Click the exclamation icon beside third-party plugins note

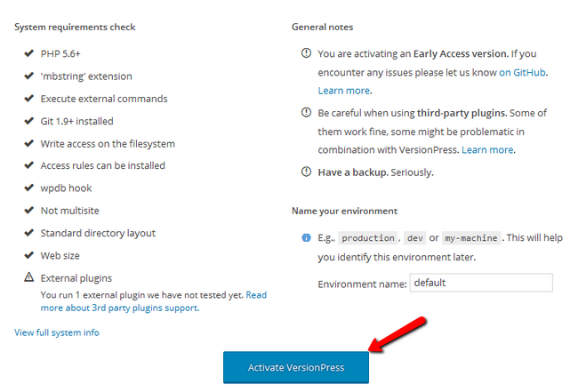(x=306, y=114)
